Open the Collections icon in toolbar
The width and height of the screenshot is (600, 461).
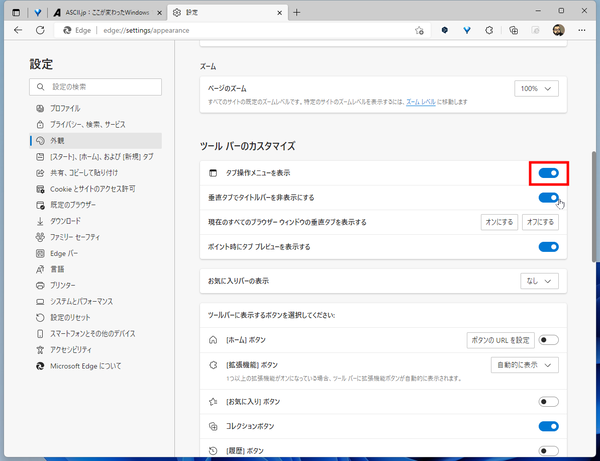[x=513, y=31]
